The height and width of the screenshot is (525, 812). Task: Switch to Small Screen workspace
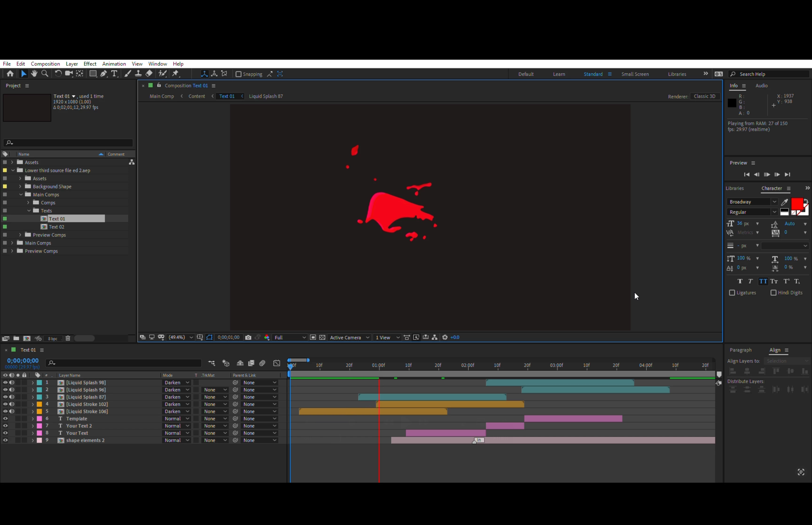tap(635, 74)
